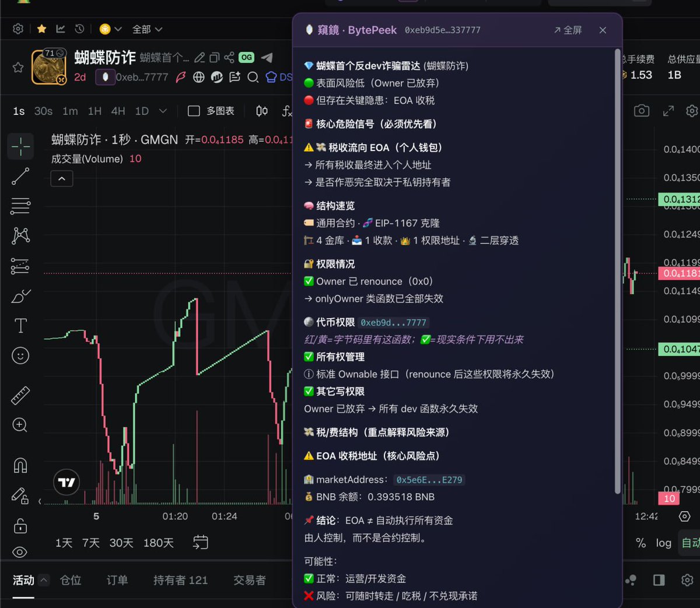Collapse the 活动 panel chevron
The image size is (700, 608).
tap(44, 580)
